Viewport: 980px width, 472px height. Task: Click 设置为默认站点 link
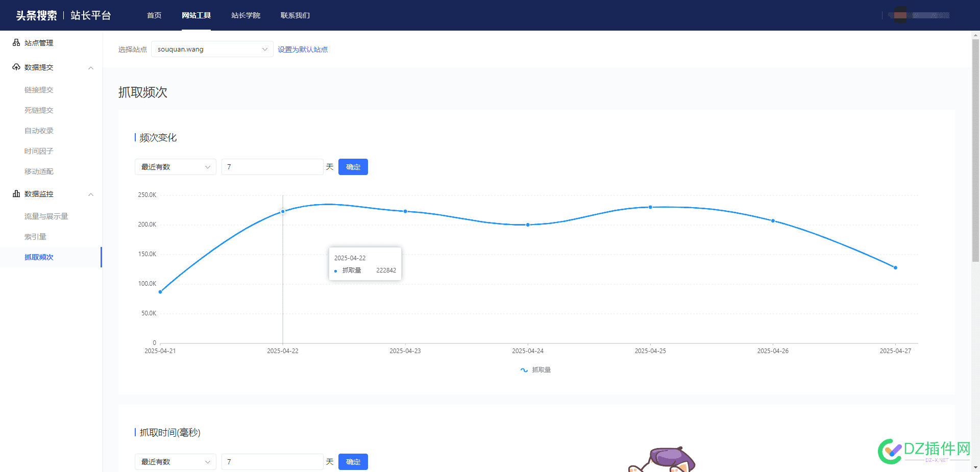click(303, 49)
